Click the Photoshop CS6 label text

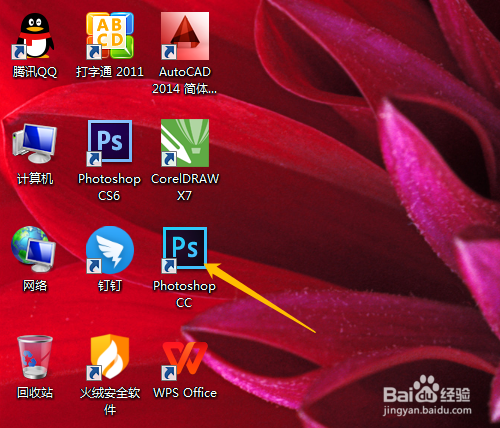109,187
